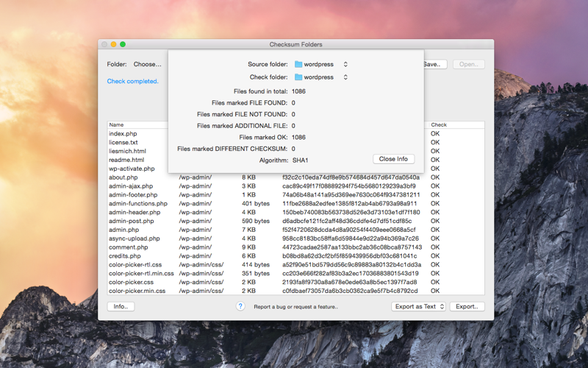Click the Check folder wordpress folder icon
Viewport: 588px width, 368px height.
point(298,77)
